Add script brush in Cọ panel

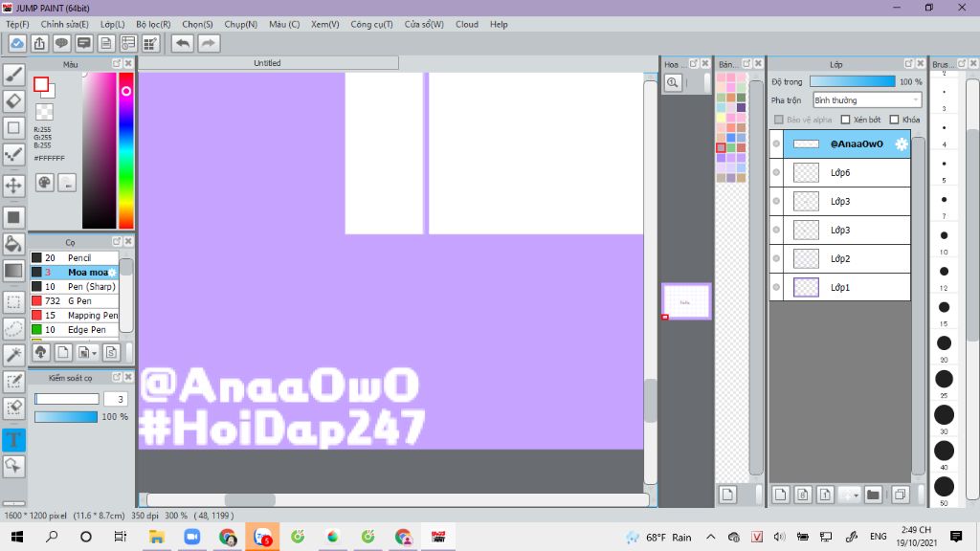click(111, 352)
